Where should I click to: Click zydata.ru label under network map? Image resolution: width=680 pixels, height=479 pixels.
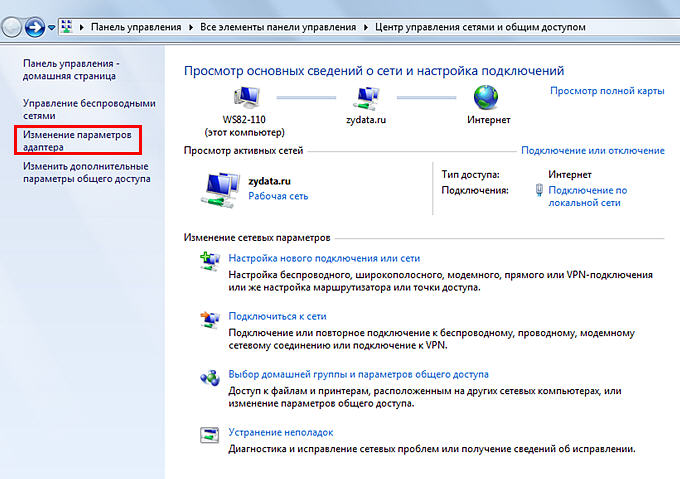(x=366, y=120)
